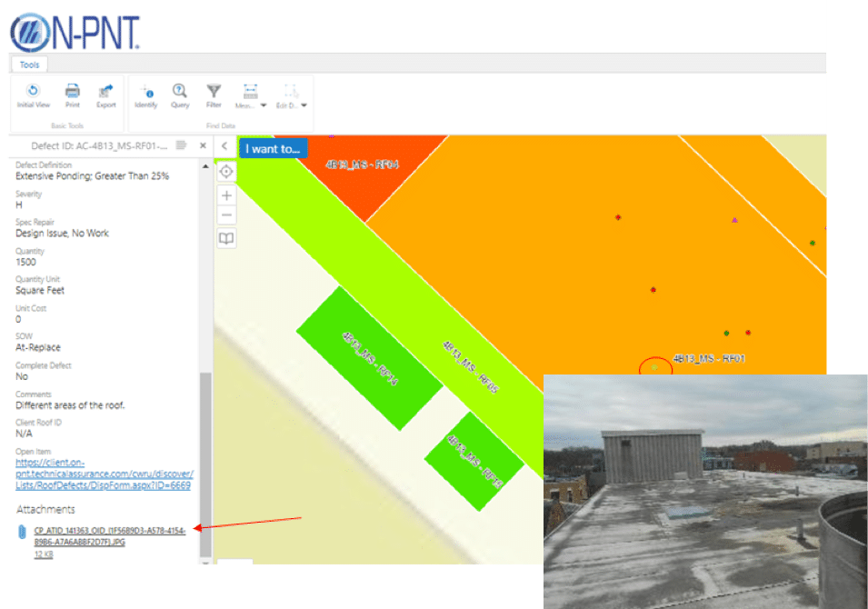Switch to the Tools tab
The width and height of the screenshot is (868, 609).
29,65
